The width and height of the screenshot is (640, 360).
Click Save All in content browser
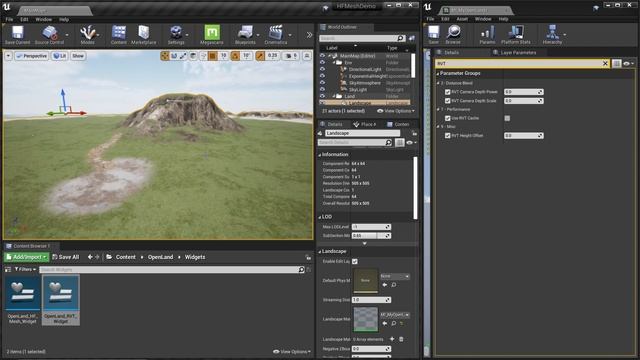[65, 257]
